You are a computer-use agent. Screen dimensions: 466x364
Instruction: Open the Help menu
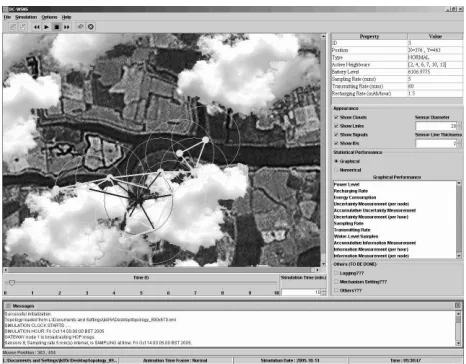(x=66, y=17)
